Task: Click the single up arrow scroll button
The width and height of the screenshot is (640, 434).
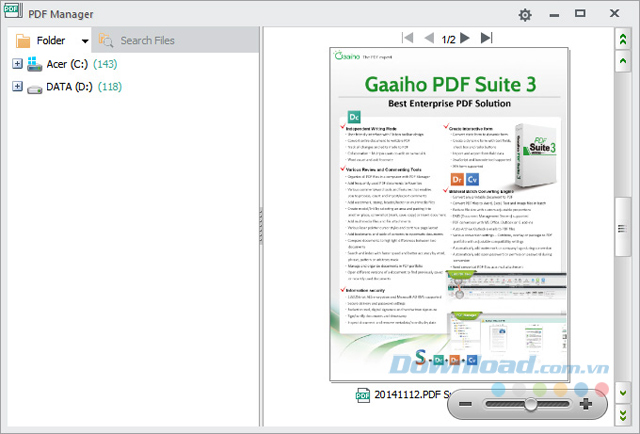Action: (x=623, y=61)
